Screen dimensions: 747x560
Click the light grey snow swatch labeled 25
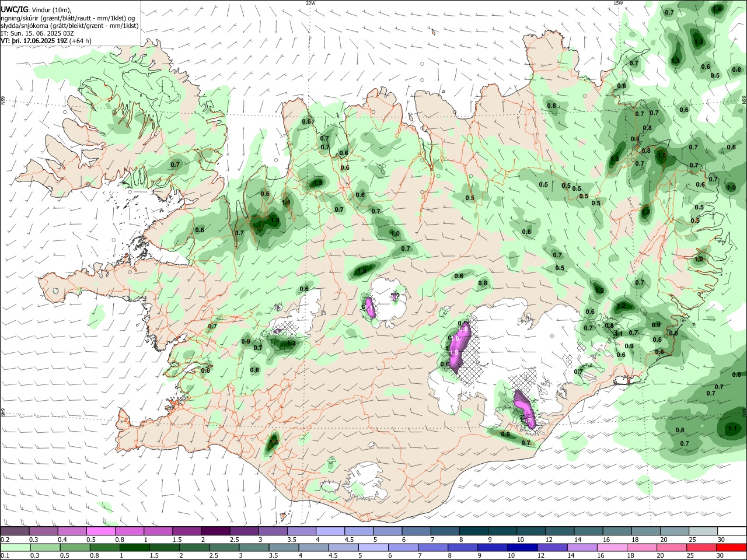pyautogui.click(x=704, y=531)
